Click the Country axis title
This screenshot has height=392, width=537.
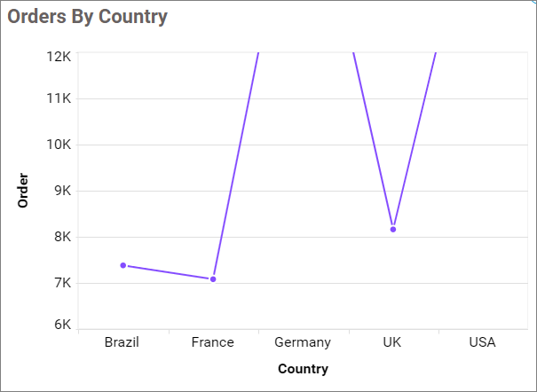point(303,369)
